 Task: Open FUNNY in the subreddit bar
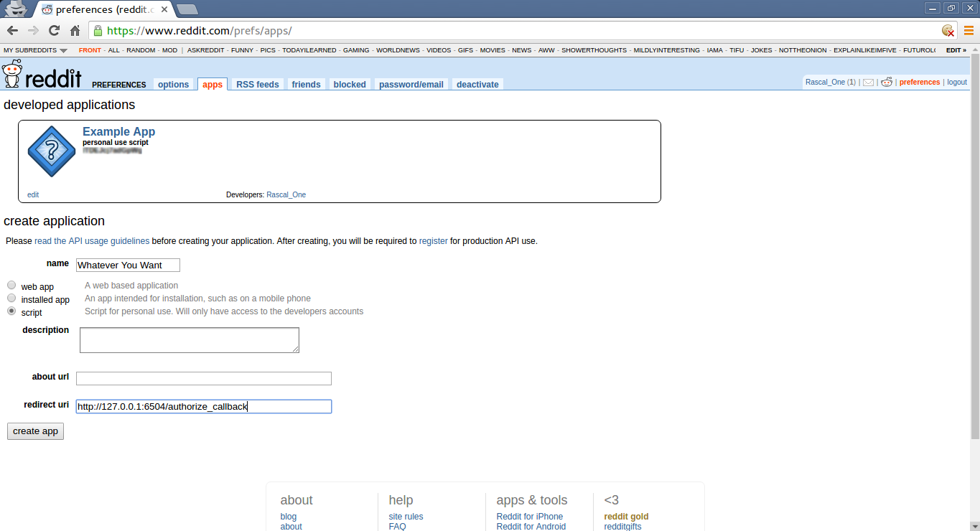(243, 50)
